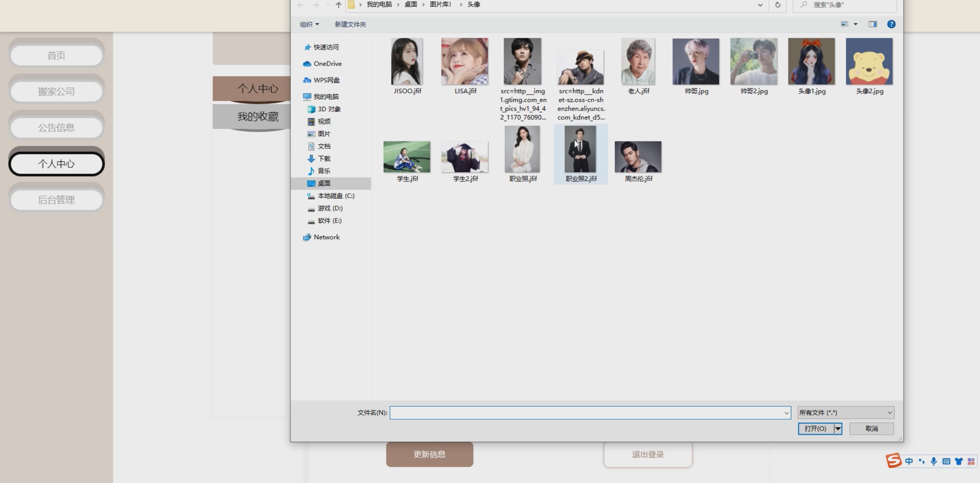This screenshot has width=980, height=483.
Task: Click the search box for 头像
Action: [845, 5]
